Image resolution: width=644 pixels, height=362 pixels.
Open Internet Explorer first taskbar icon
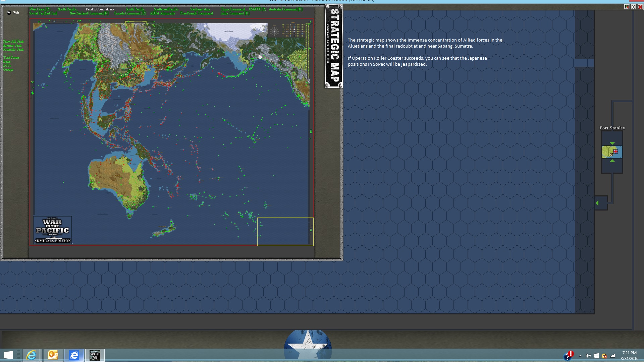point(32,355)
